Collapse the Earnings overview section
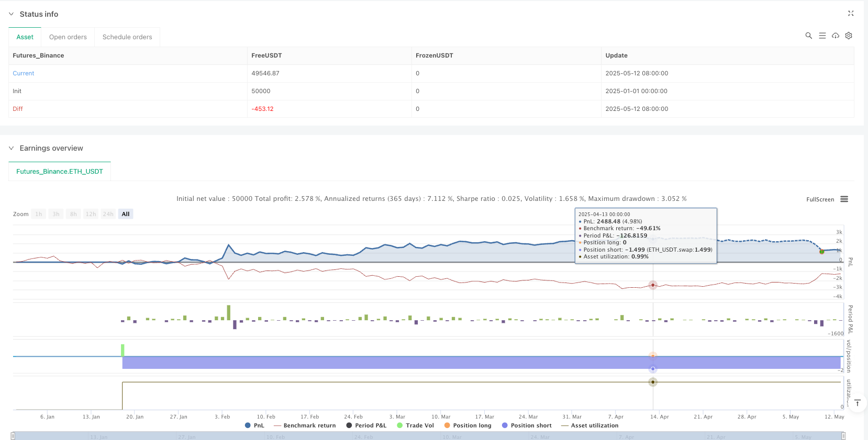 coord(11,148)
